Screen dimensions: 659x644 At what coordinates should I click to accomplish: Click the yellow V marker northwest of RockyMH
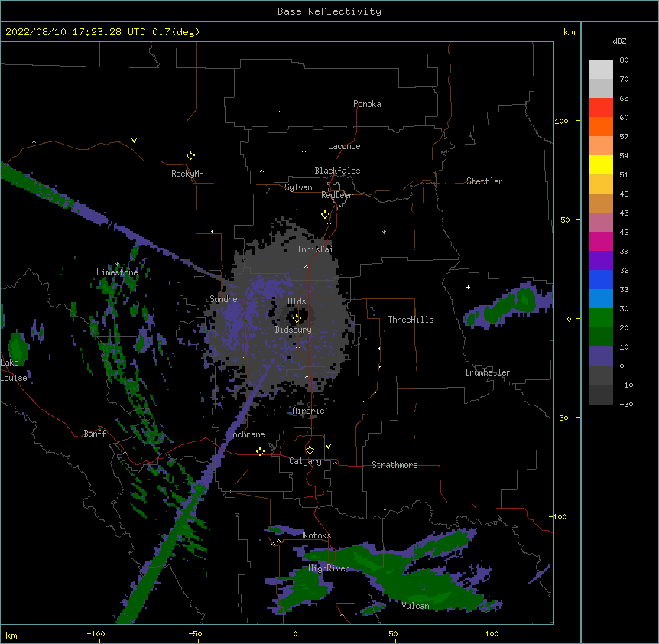click(x=134, y=141)
